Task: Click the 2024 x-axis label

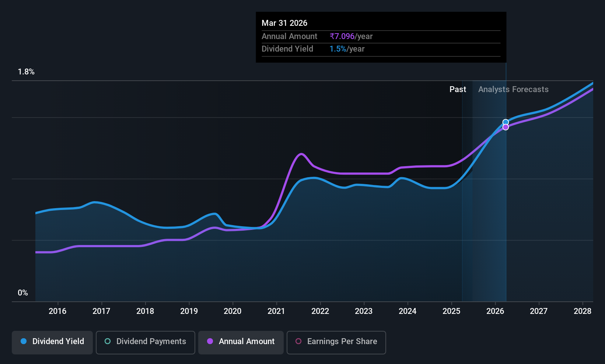Action: (408, 311)
